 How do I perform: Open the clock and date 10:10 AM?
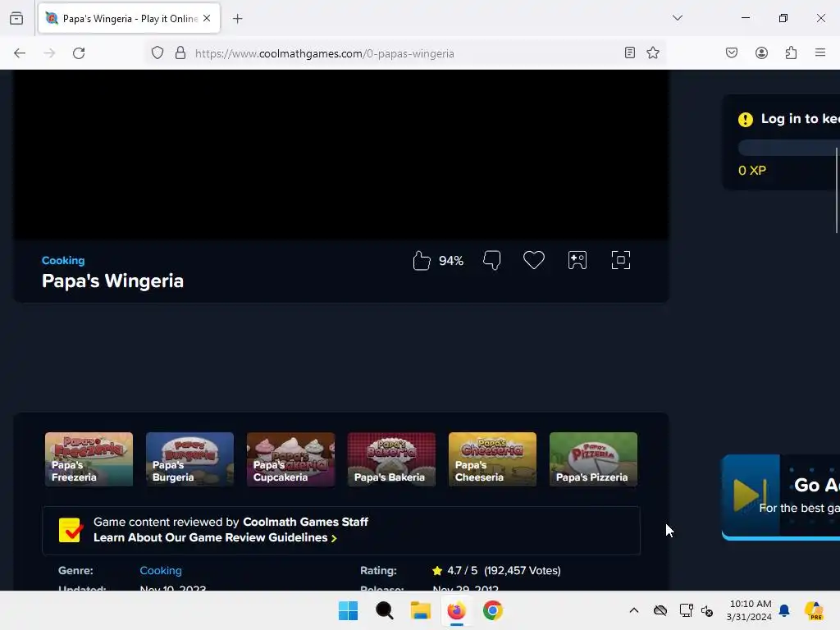pos(749,610)
